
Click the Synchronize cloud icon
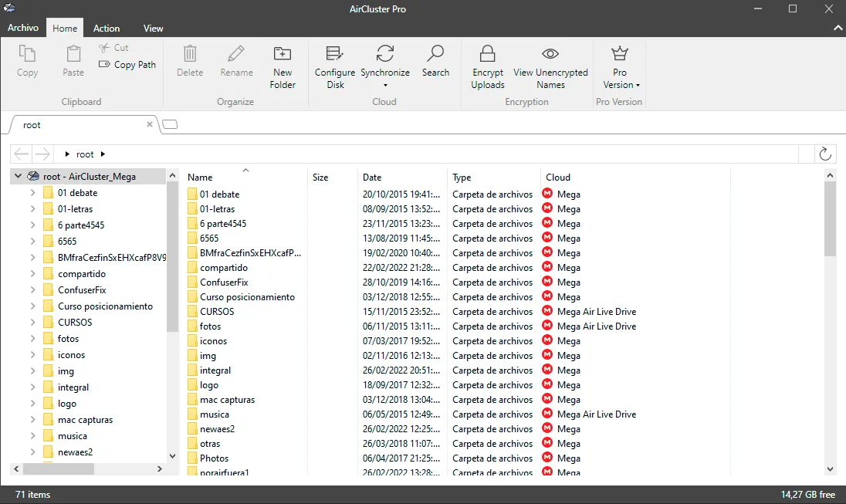click(384, 53)
